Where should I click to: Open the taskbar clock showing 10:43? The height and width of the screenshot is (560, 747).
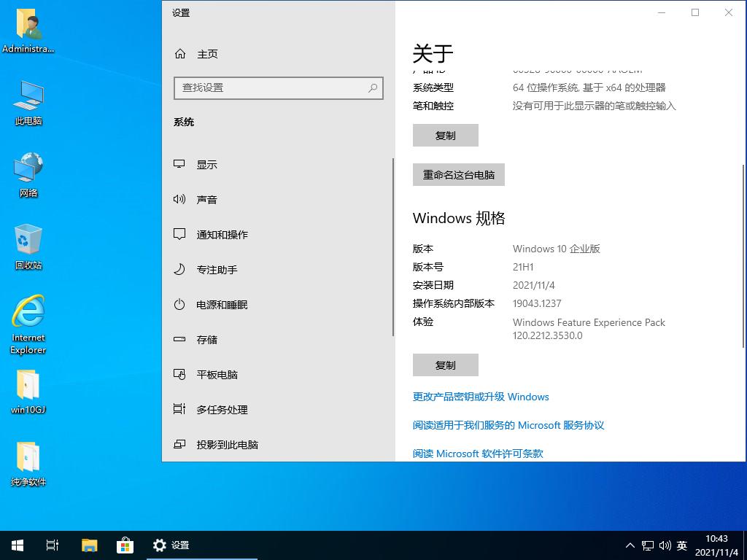click(x=716, y=545)
